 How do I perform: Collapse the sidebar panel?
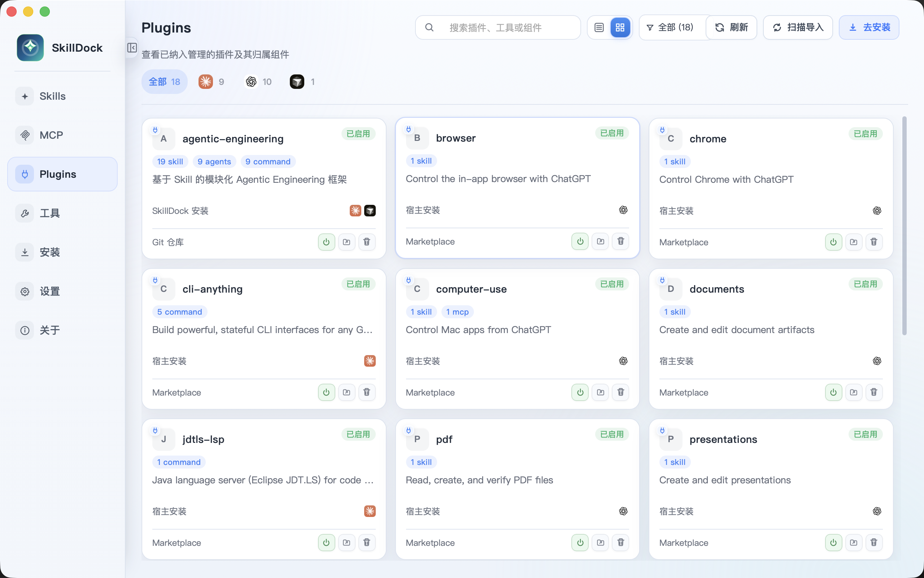coord(132,48)
